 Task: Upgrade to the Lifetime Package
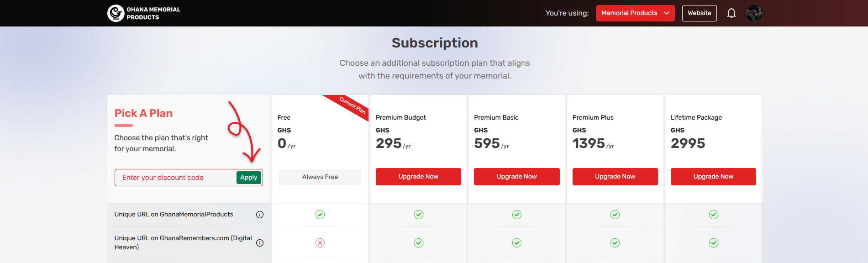click(713, 177)
